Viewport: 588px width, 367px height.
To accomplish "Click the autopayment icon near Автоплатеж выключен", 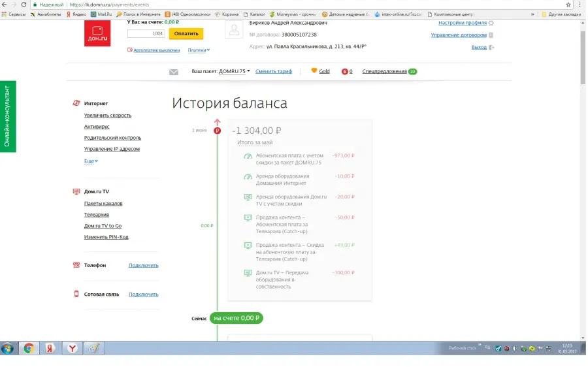I will click(130, 50).
